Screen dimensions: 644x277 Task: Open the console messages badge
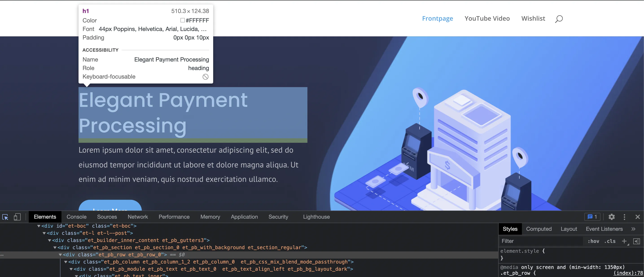(x=592, y=217)
